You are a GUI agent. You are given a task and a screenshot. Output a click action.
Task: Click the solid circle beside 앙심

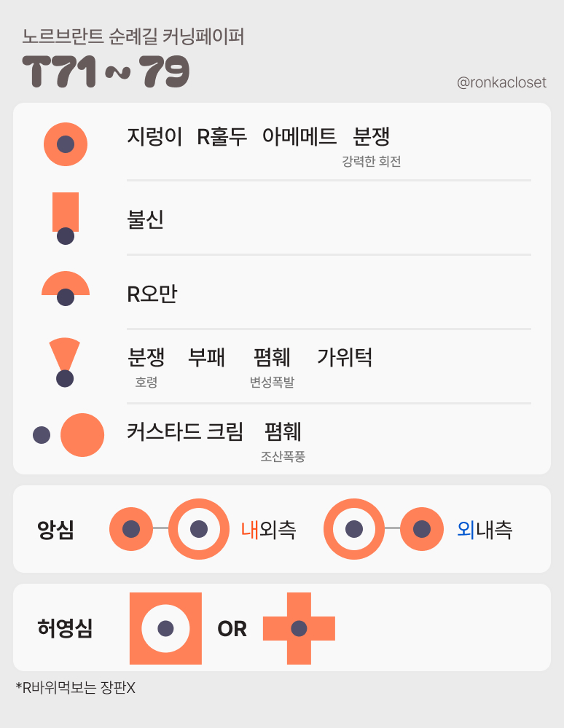(131, 529)
